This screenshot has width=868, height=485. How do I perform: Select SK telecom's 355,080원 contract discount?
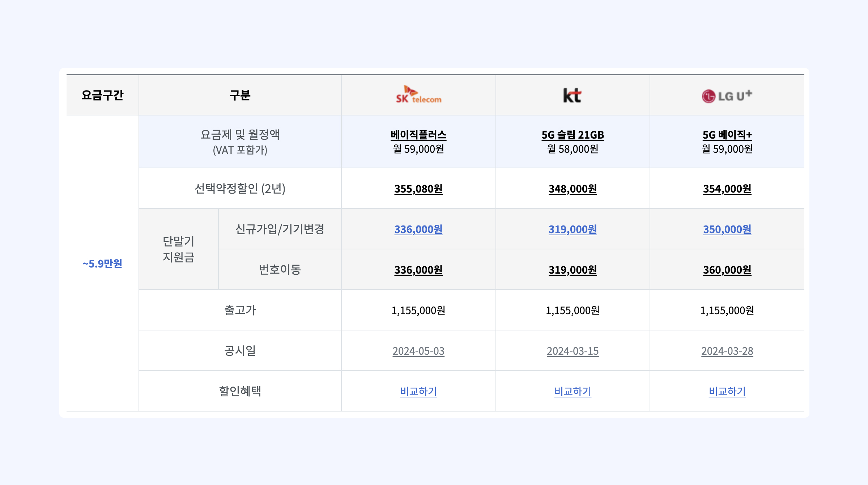(418, 189)
